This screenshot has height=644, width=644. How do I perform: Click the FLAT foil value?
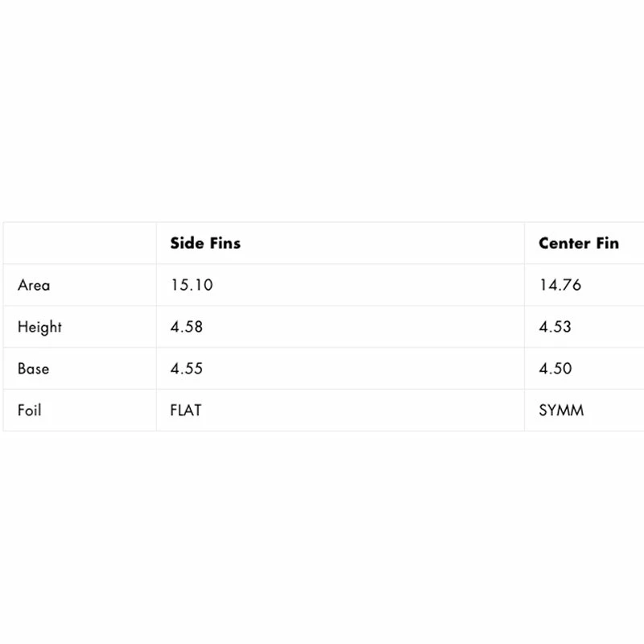(186, 411)
